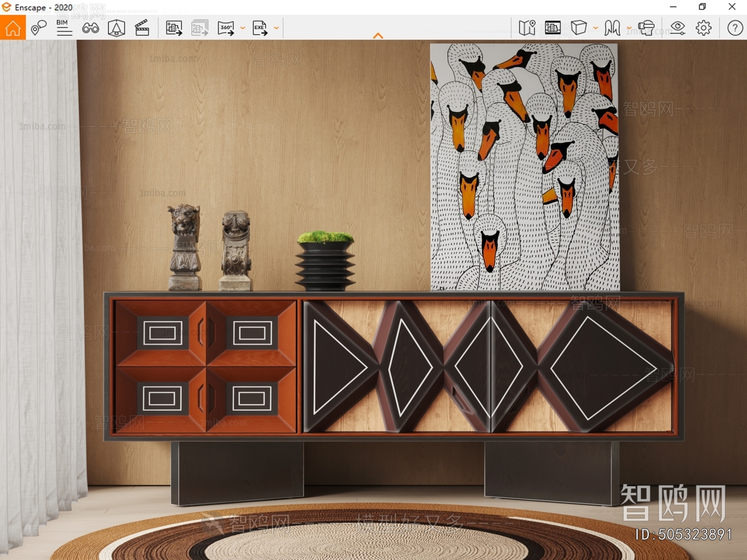Image resolution: width=747 pixels, height=560 pixels.
Task: Switch projection using the cube icon
Action: 579,28
